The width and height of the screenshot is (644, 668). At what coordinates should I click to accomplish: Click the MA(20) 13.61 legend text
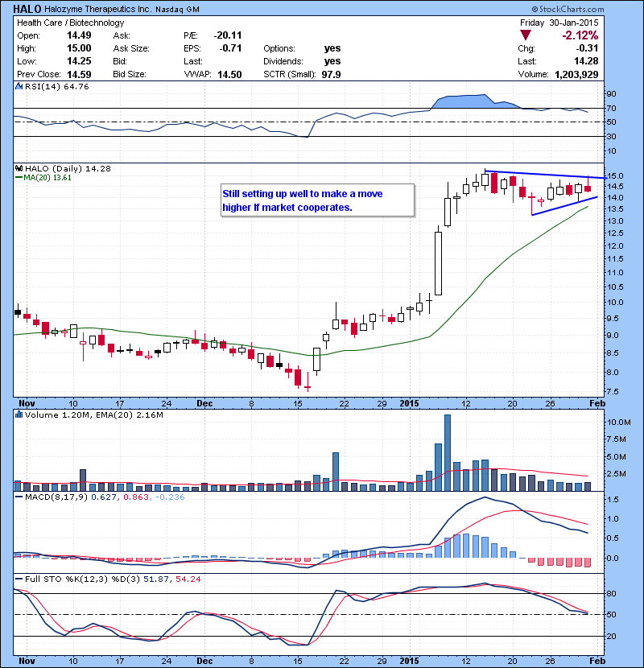pyautogui.click(x=47, y=178)
